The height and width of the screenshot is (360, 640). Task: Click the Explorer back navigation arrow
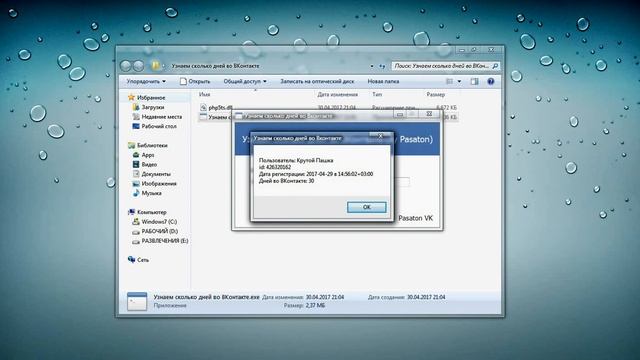pos(126,66)
